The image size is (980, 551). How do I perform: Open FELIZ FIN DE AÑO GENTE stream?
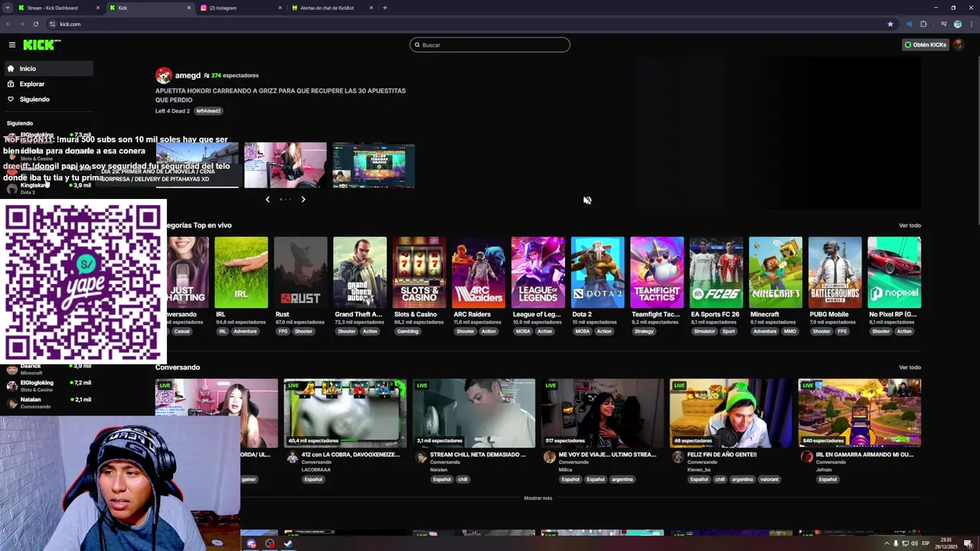point(731,413)
